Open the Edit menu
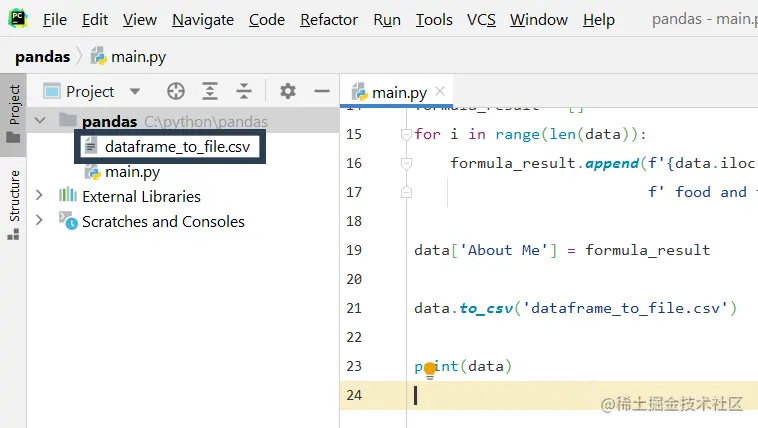 pyautogui.click(x=95, y=20)
